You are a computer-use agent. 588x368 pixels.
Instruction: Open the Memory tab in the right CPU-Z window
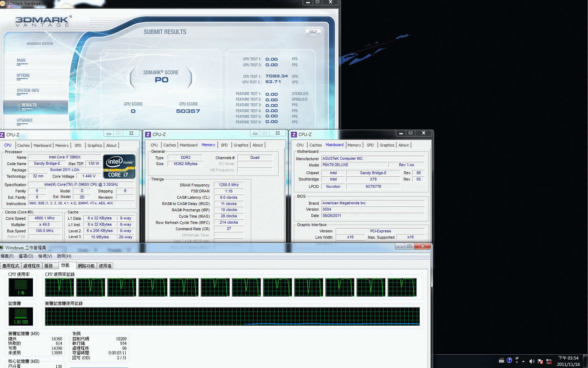[x=354, y=145]
